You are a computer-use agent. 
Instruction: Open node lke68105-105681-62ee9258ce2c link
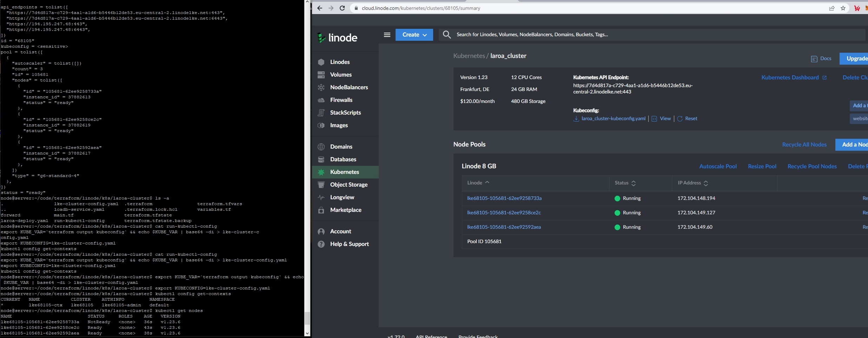[x=504, y=213]
